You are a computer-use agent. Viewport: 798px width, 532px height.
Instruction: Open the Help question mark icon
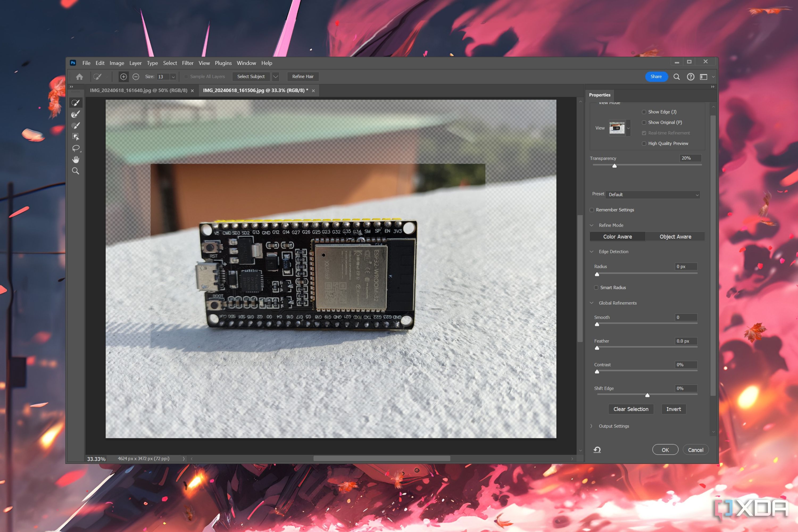691,77
